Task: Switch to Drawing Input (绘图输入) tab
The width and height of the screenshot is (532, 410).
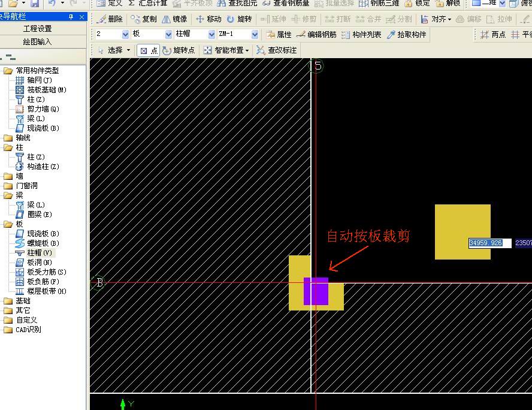Action: pyautogui.click(x=37, y=42)
